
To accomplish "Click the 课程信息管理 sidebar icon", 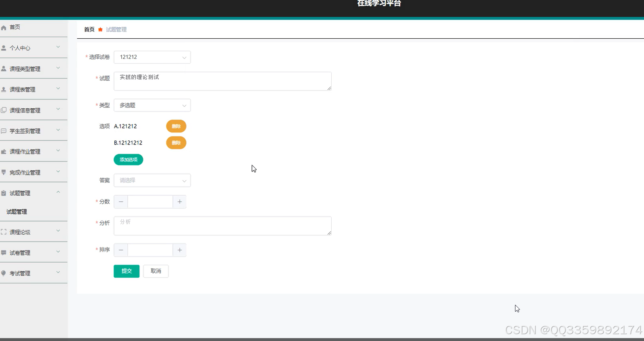I will (4, 110).
